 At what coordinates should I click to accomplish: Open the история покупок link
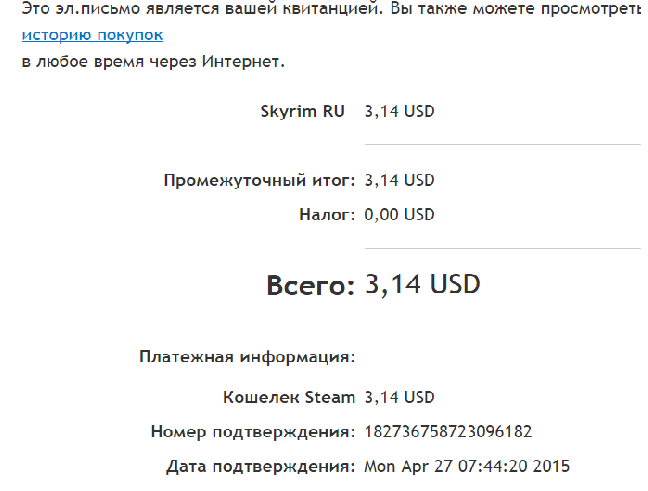pos(92,36)
